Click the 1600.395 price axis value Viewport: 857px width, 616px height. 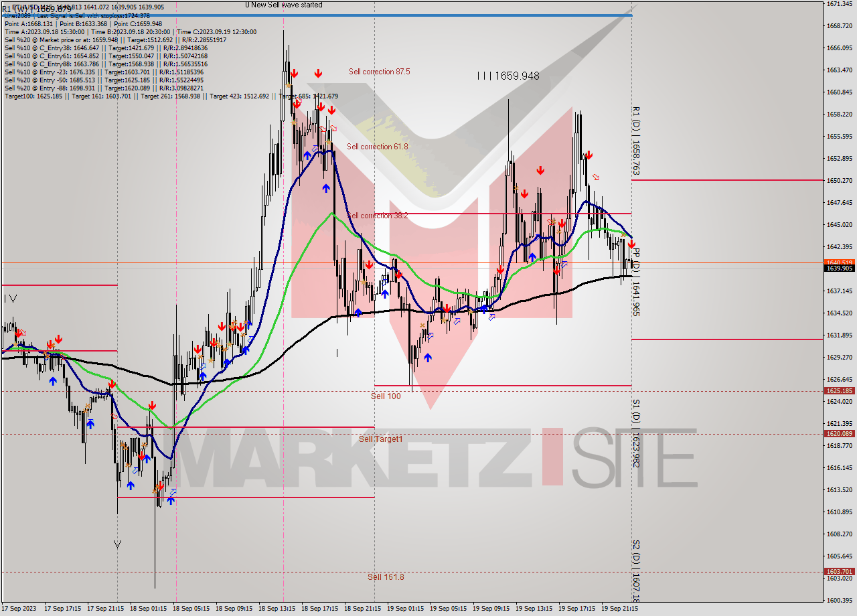click(839, 601)
